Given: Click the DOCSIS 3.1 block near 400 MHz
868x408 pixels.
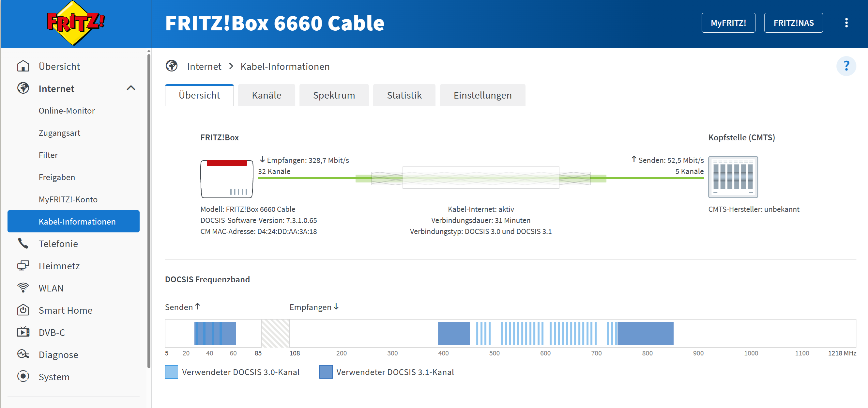Looking at the screenshot, I should [453, 333].
